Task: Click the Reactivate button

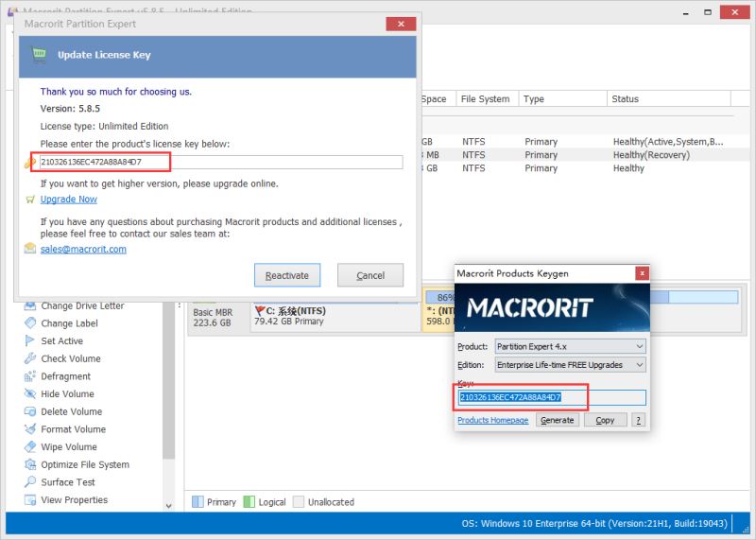Action: pyautogui.click(x=287, y=275)
